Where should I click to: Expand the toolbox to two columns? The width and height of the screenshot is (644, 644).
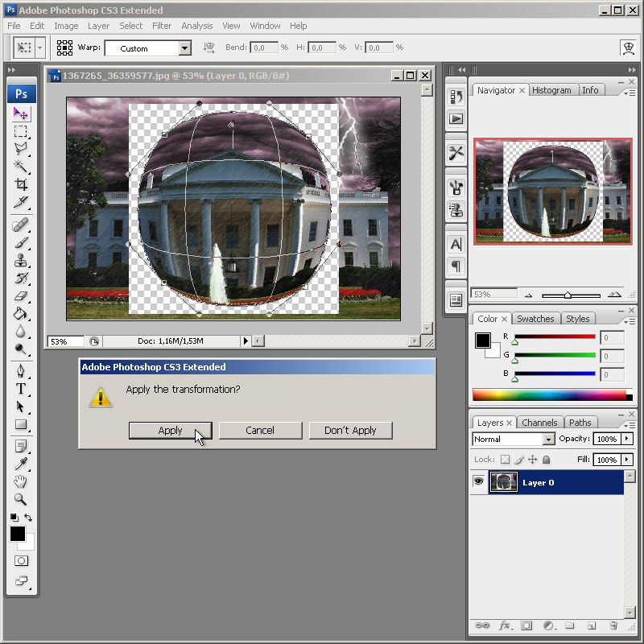11,70
